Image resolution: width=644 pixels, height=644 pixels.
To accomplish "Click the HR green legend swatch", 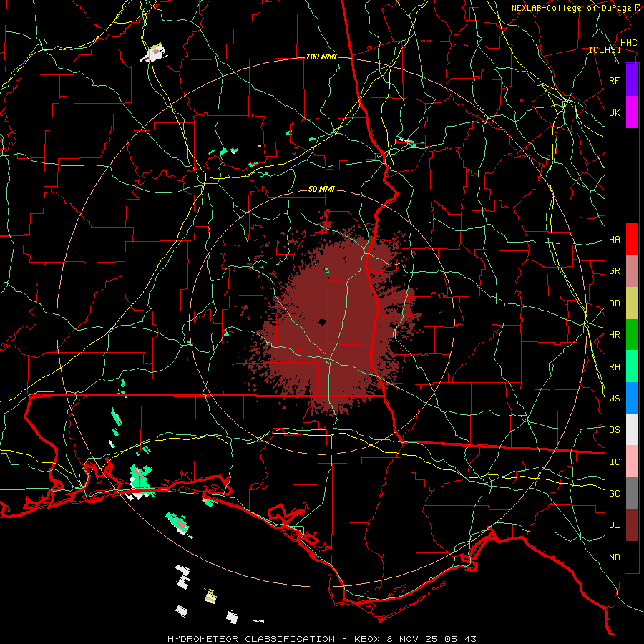I will coord(632,335).
